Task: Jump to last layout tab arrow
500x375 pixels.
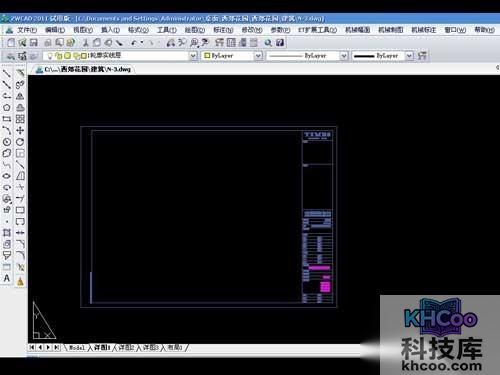Action: (57, 347)
